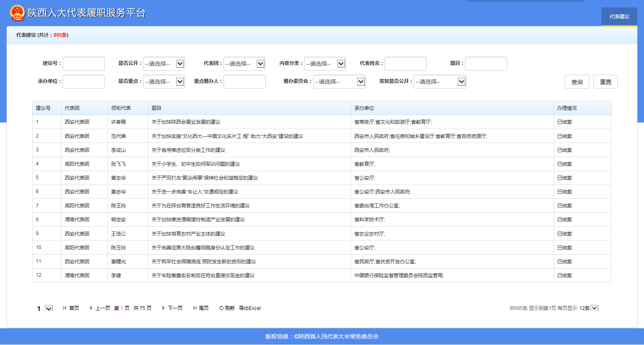Click the next page arrow icon
The height and width of the screenshot is (345, 644).
(163, 308)
